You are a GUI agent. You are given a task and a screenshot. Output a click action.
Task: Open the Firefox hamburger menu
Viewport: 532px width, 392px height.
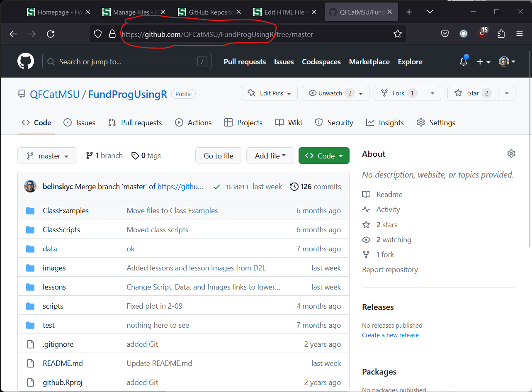tap(520, 34)
